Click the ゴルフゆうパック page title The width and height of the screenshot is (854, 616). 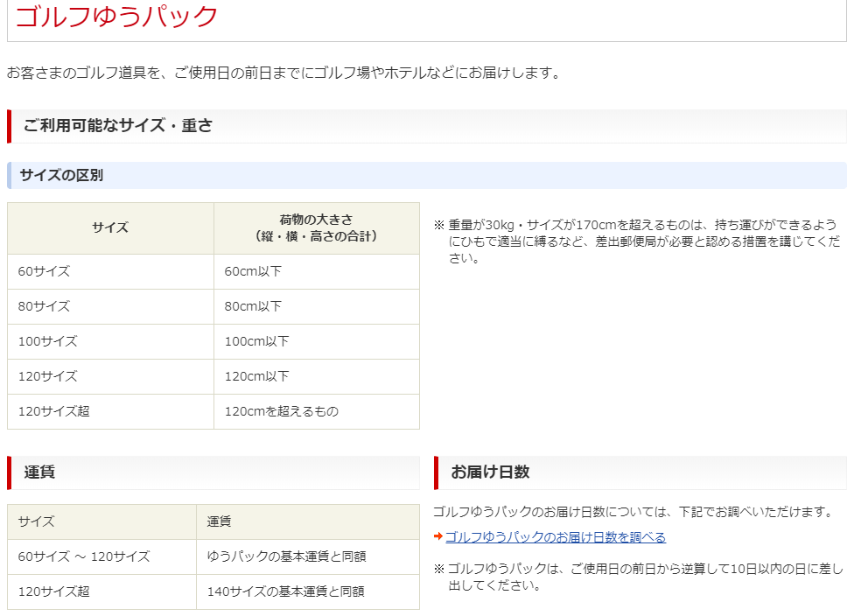[x=116, y=16]
